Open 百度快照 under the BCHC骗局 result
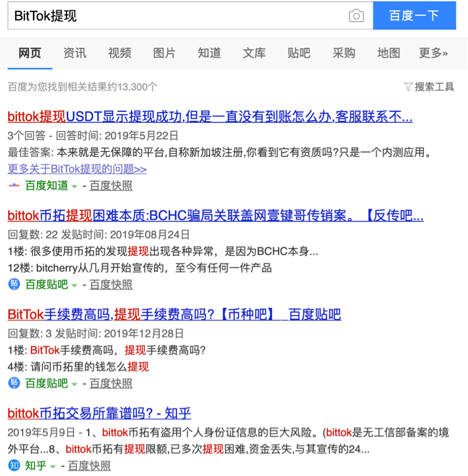The image size is (468, 476). 111,284
